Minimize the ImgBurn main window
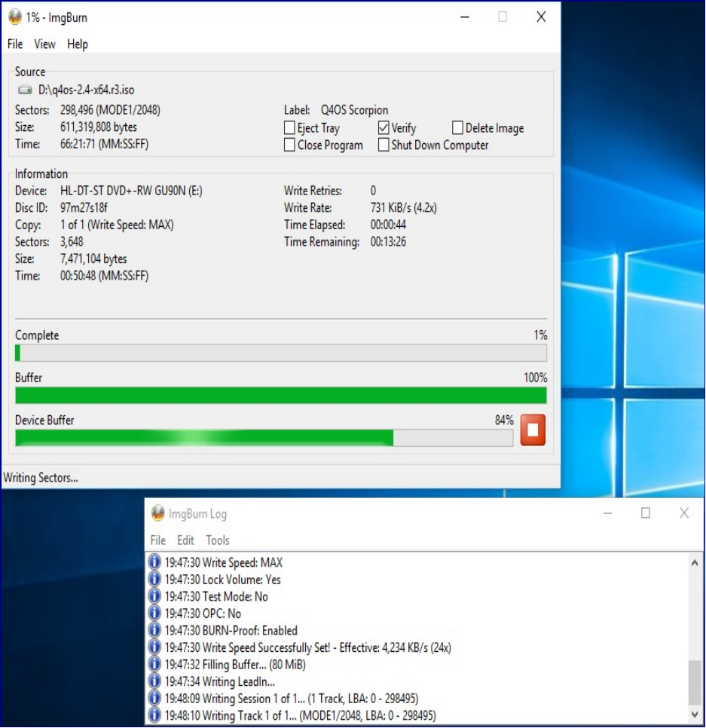This screenshot has height=728, width=706. [x=465, y=17]
